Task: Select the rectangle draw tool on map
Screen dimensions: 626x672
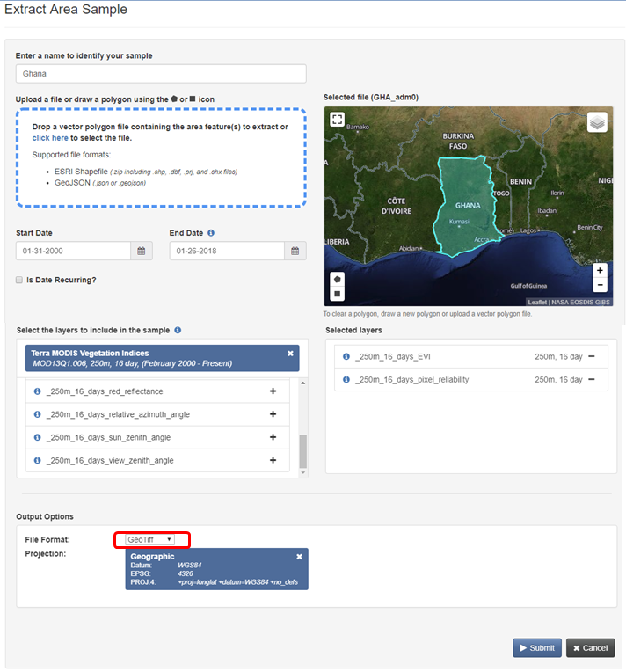Action: pos(337,294)
